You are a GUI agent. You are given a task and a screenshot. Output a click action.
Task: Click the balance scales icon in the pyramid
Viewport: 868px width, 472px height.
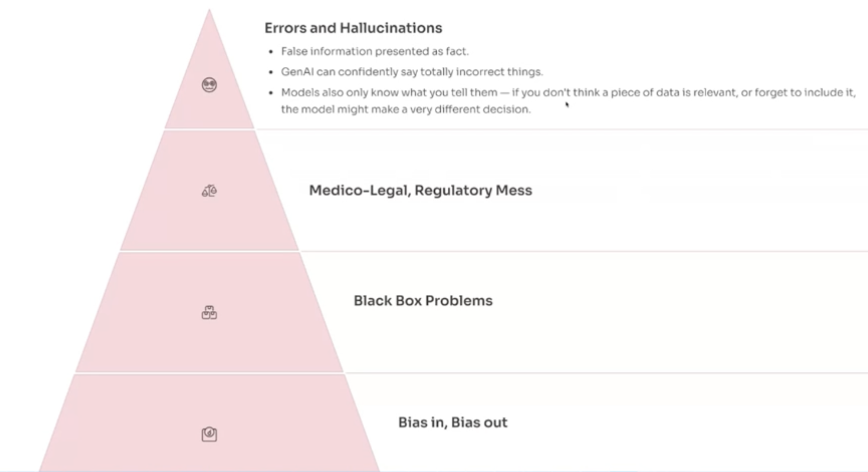point(209,191)
